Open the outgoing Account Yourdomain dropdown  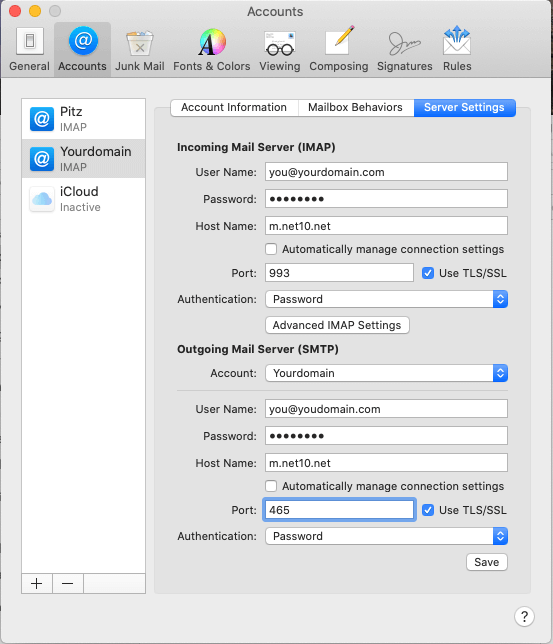(386, 373)
